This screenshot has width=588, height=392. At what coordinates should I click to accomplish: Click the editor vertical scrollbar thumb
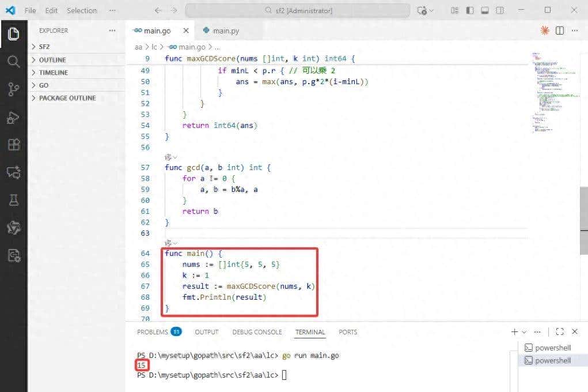(x=583, y=219)
